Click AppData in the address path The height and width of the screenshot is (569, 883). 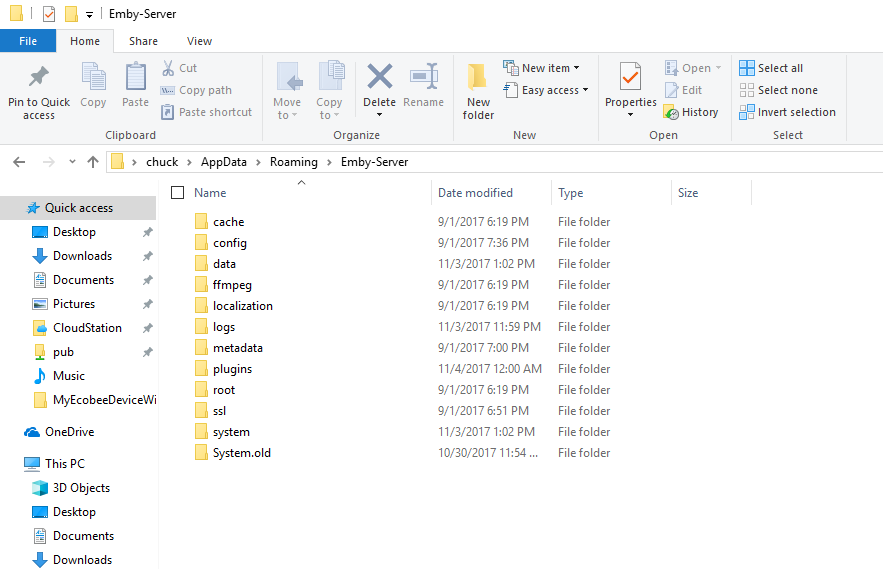224,162
